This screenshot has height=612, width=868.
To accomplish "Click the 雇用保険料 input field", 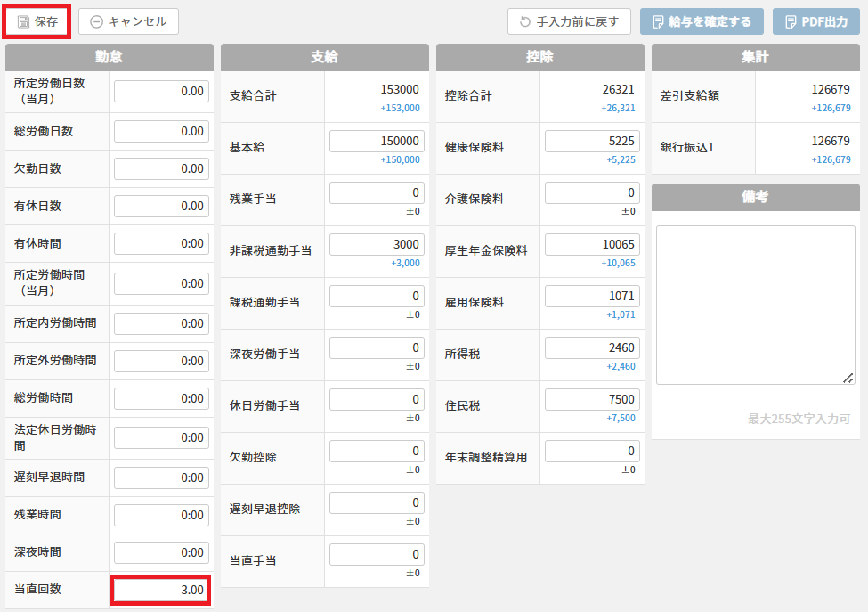I will [592, 297].
